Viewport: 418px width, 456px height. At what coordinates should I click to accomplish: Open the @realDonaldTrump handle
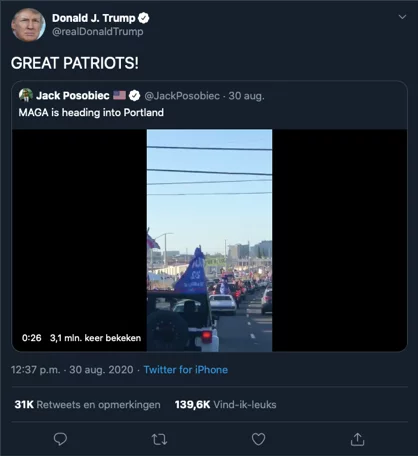[98, 32]
